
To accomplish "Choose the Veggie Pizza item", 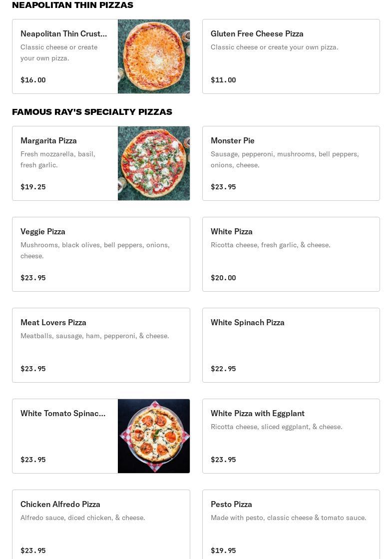I will click(101, 254).
